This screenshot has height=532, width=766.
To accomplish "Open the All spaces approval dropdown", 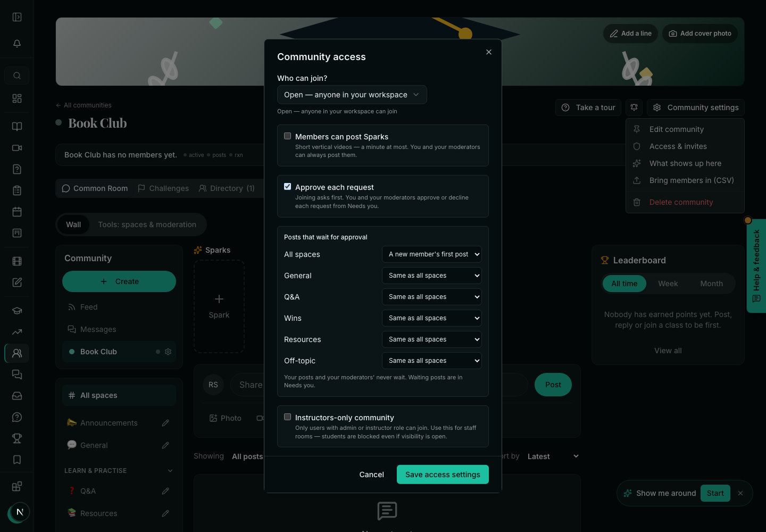I will 432,254.
